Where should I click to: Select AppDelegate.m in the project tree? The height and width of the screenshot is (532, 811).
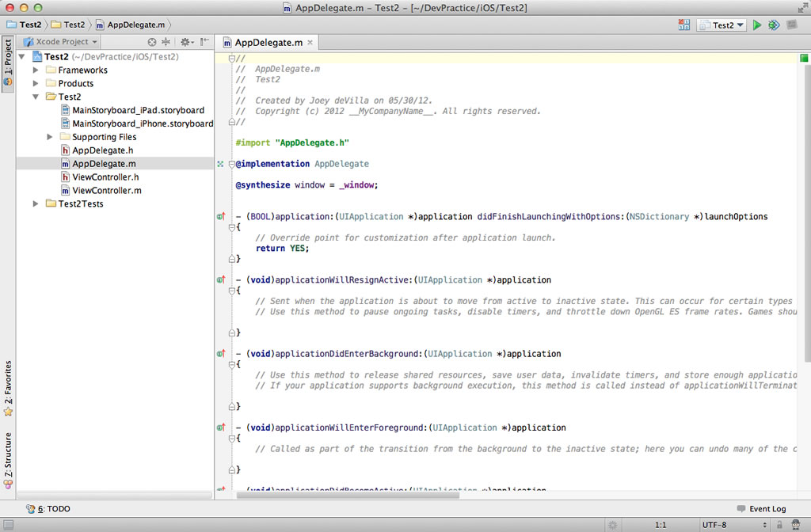(x=98, y=164)
